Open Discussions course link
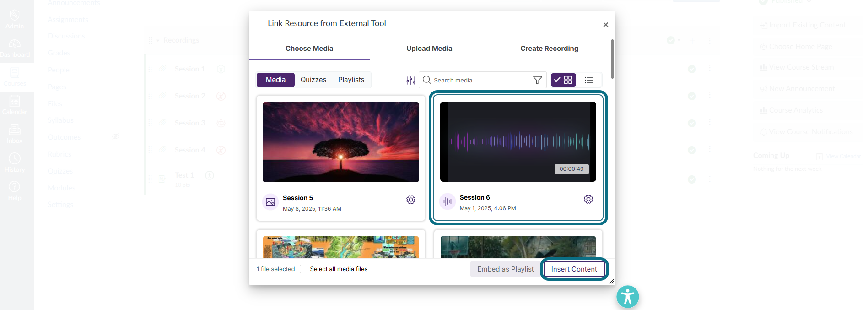The height and width of the screenshot is (310, 868). coord(66,36)
